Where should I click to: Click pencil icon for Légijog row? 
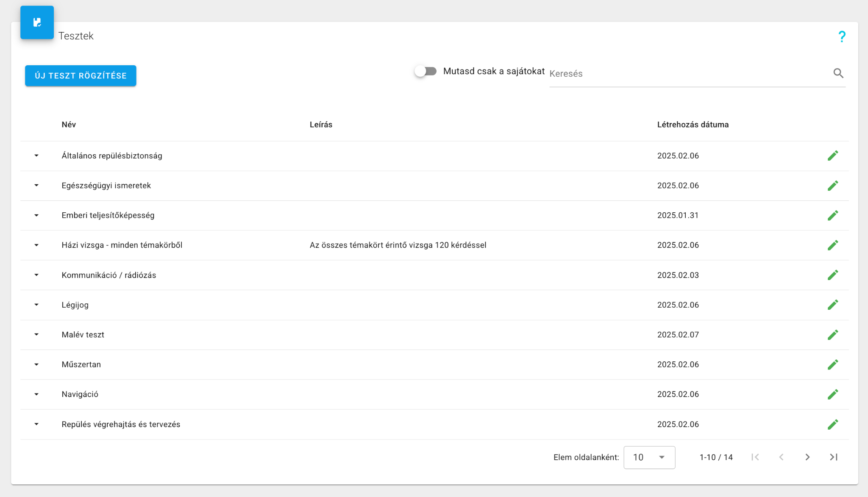coord(832,305)
